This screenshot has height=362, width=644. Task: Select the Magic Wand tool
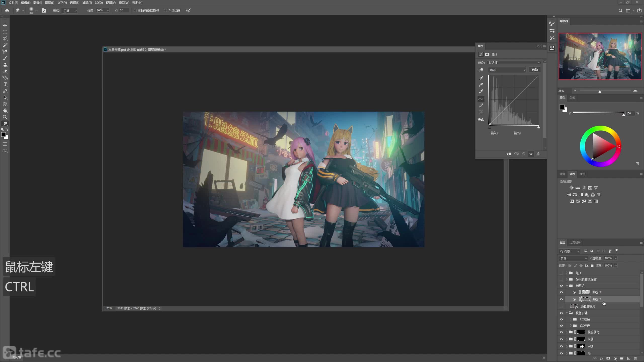5,45
